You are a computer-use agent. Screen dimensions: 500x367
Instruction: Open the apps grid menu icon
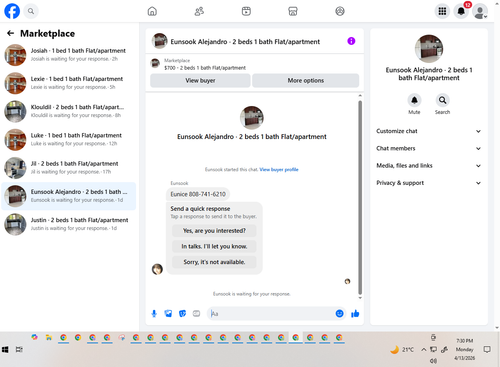tap(442, 11)
